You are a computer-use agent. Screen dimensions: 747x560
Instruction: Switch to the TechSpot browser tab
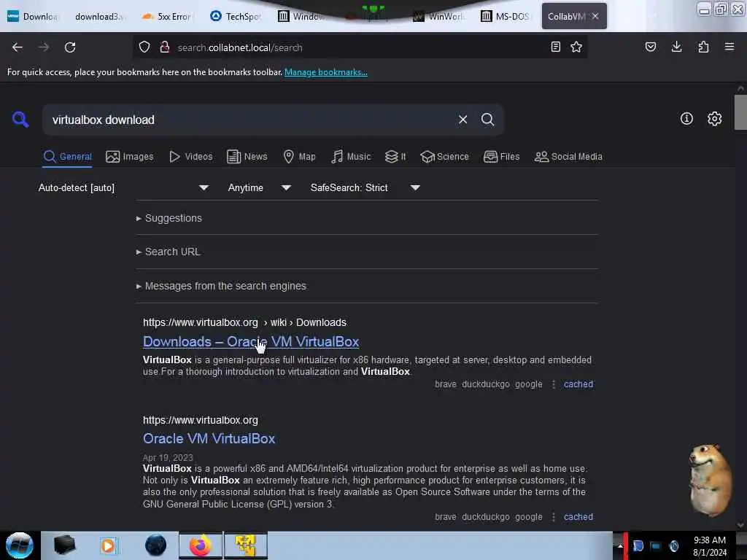(236, 17)
